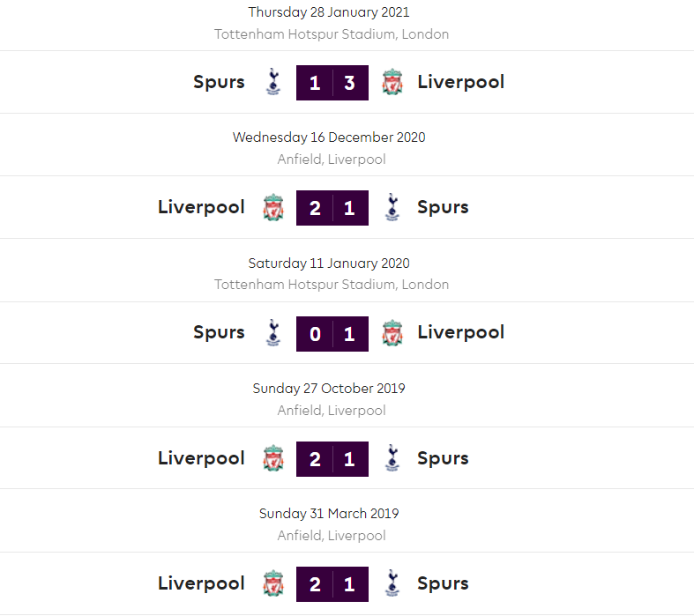Click Spurs team name in 28 January 2021 fixture

[219, 83]
